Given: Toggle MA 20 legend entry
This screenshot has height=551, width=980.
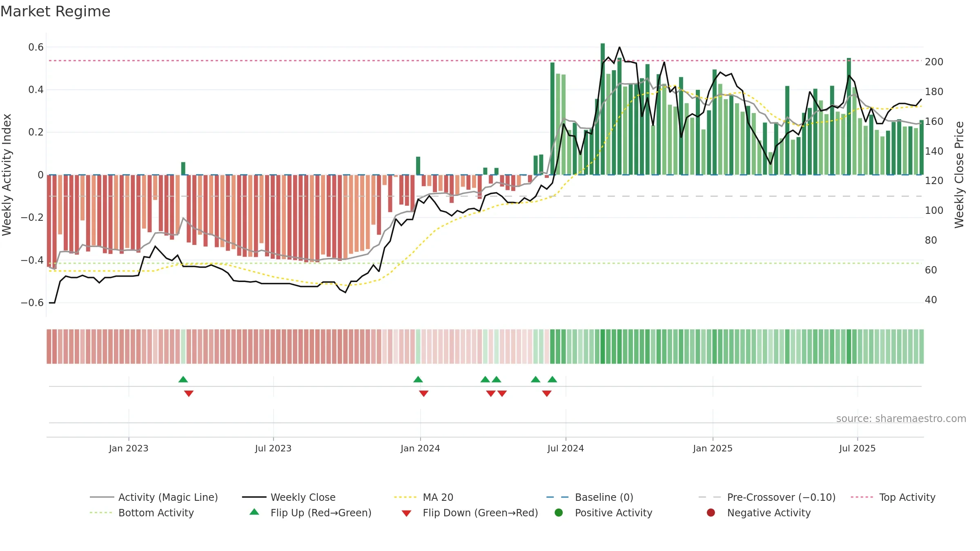Looking at the screenshot, I should (x=423, y=497).
